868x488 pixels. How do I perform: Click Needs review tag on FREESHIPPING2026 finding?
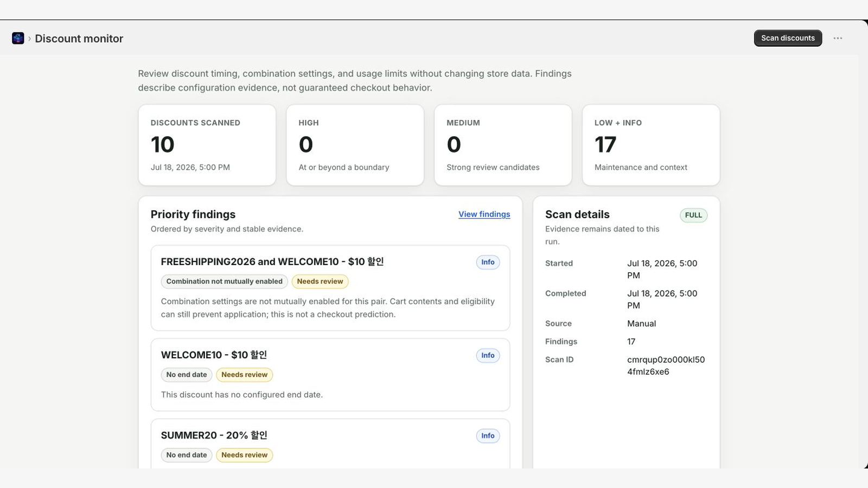[320, 281]
